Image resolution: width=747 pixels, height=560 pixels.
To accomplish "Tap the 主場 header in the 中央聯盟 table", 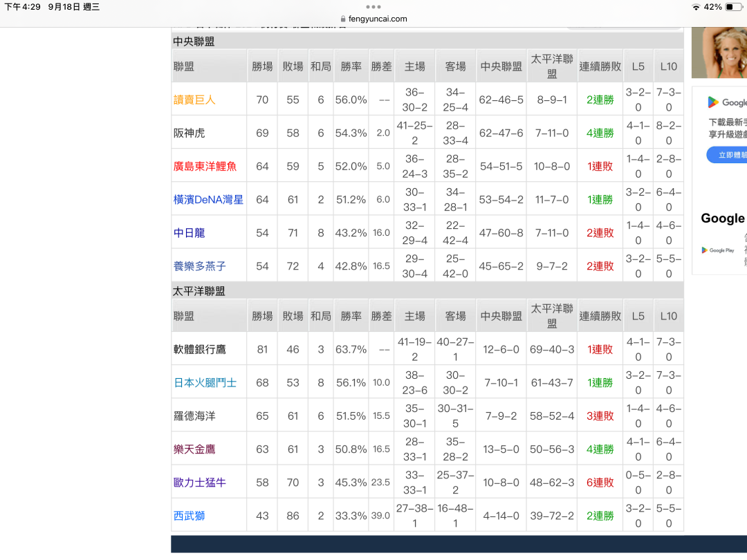I will point(415,66).
